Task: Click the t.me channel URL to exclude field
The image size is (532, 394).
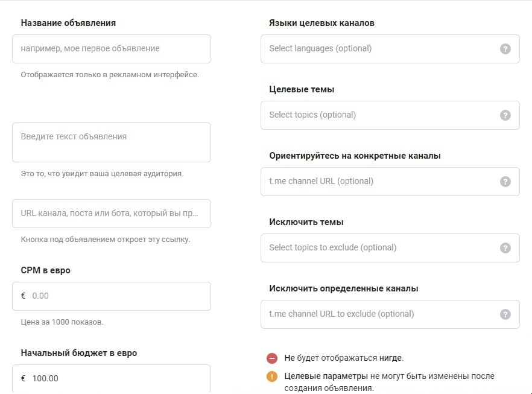Action: tap(380, 314)
